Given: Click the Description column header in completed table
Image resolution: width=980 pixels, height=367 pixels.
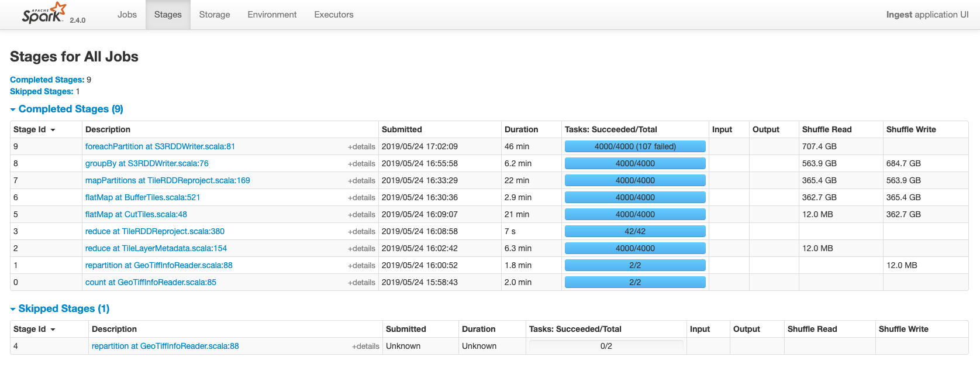Looking at the screenshot, I should coord(108,129).
